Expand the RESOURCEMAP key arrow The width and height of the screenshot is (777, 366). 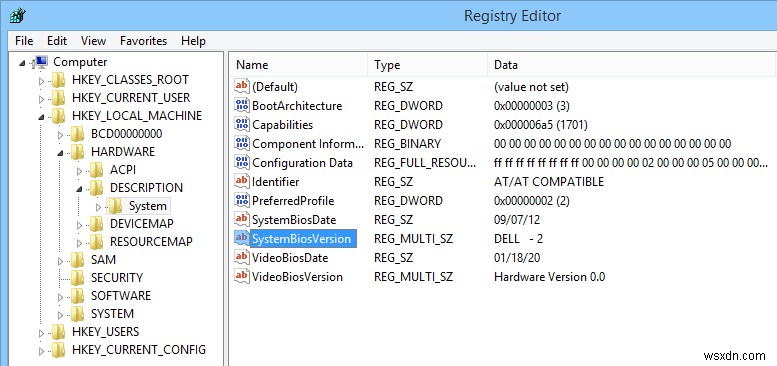[79, 242]
